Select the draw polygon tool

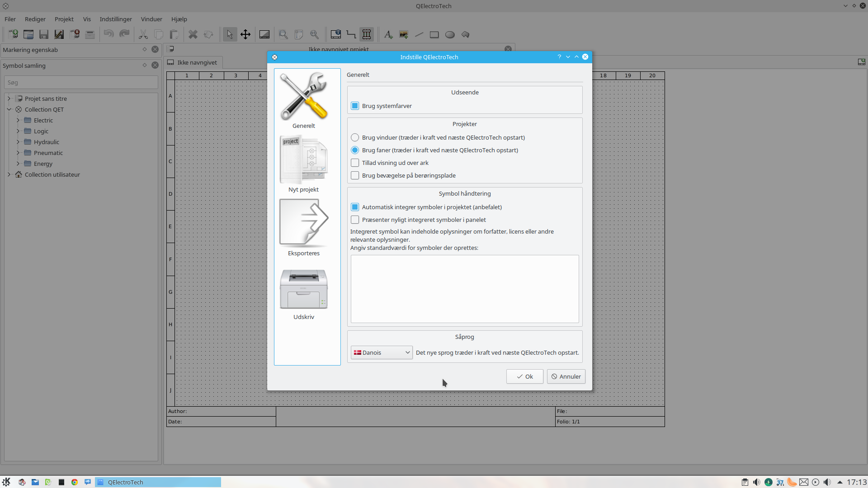coord(465,34)
